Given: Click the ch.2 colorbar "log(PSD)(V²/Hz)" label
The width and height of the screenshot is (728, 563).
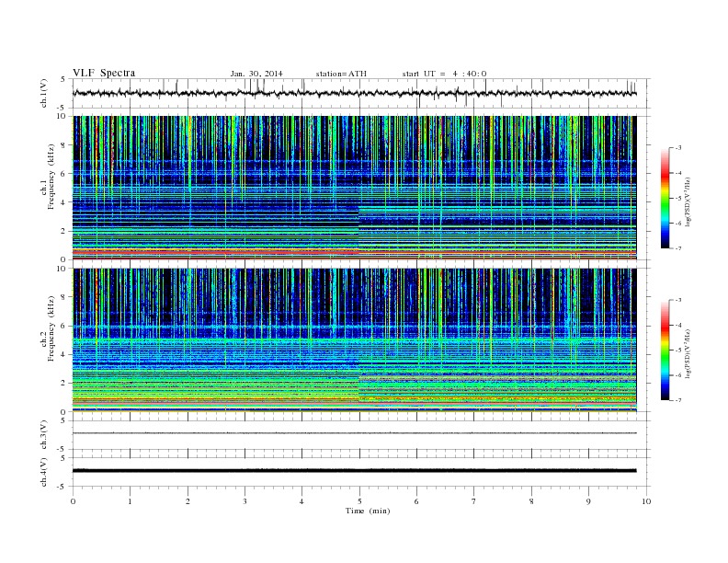Looking at the screenshot, I should tap(688, 353).
